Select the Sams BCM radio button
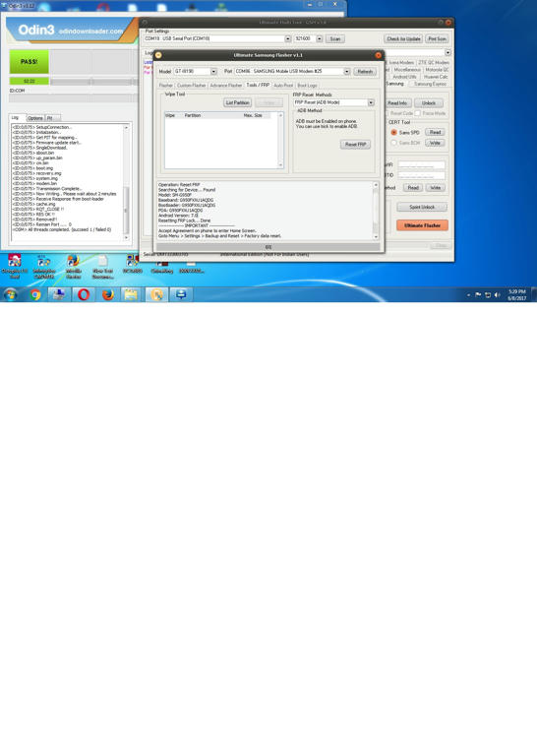 (394, 143)
